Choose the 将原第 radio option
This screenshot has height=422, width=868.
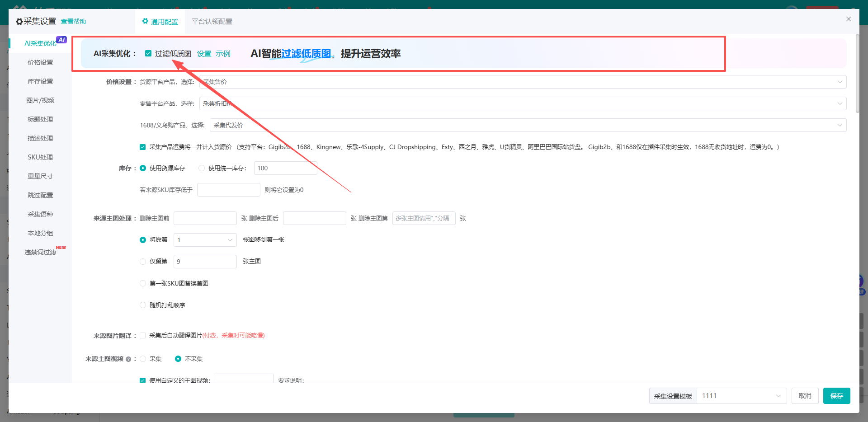point(143,240)
